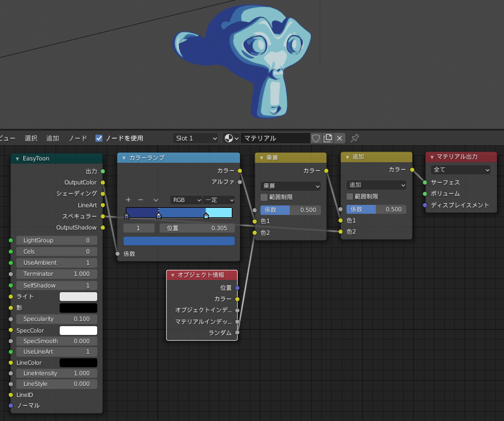Click the EasyToon 出力 output socket
Image resolution: width=504 pixels, height=421 pixels.
point(103,171)
